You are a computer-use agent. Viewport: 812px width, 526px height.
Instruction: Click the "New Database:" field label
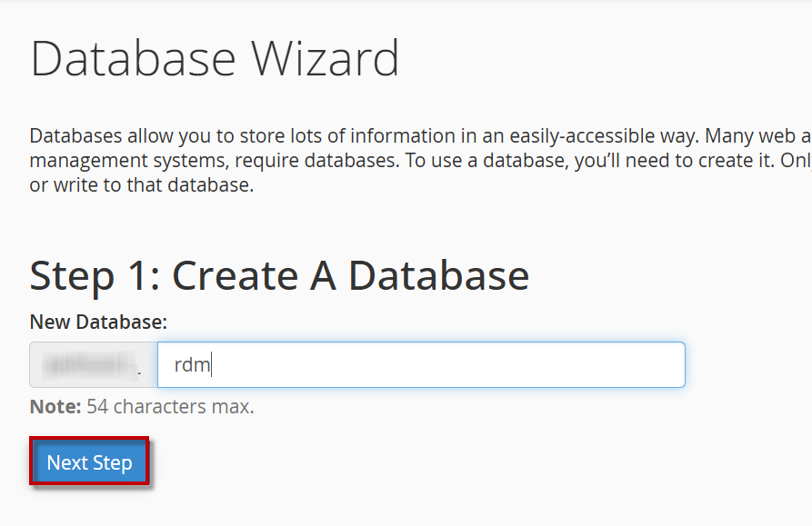click(x=98, y=322)
